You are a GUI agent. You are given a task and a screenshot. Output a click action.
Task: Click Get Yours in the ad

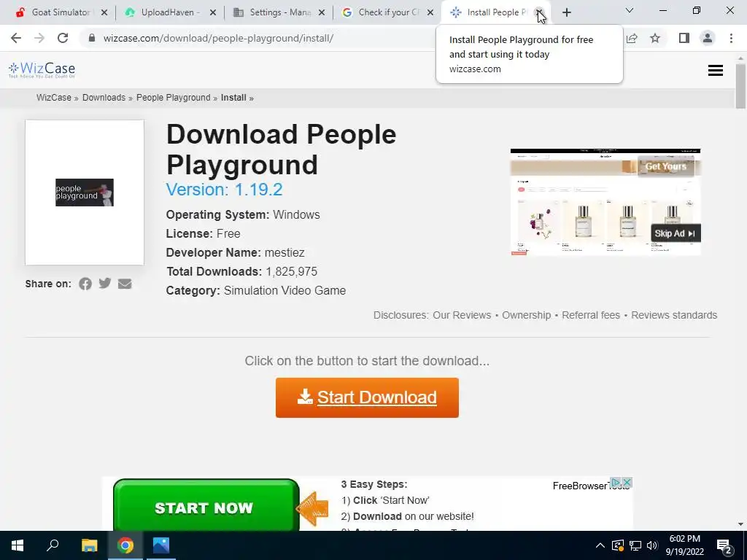(666, 166)
